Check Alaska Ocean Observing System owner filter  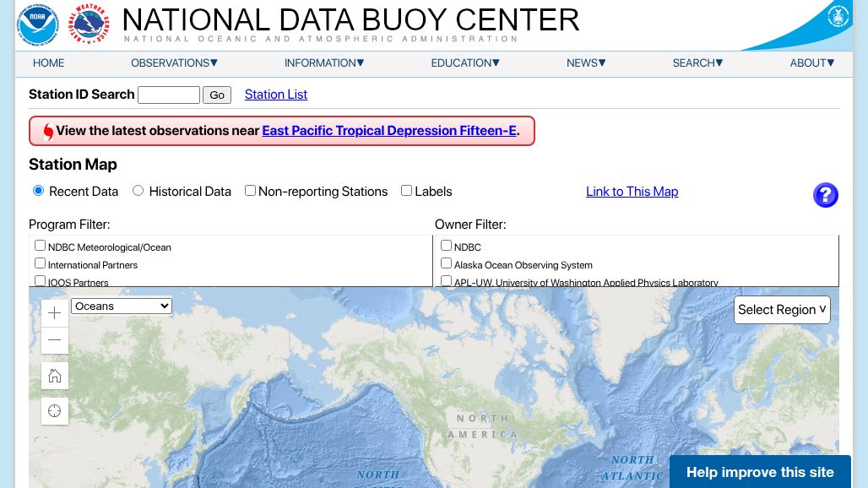(446, 263)
